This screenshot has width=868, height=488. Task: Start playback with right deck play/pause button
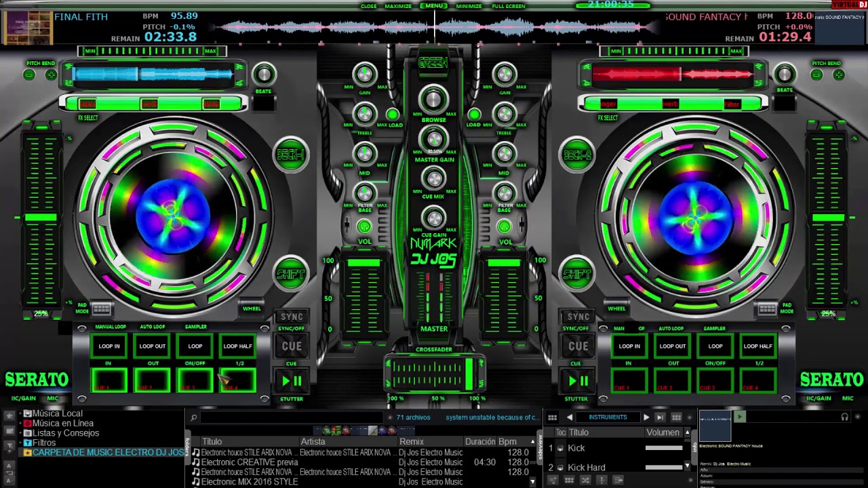point(578,381)
